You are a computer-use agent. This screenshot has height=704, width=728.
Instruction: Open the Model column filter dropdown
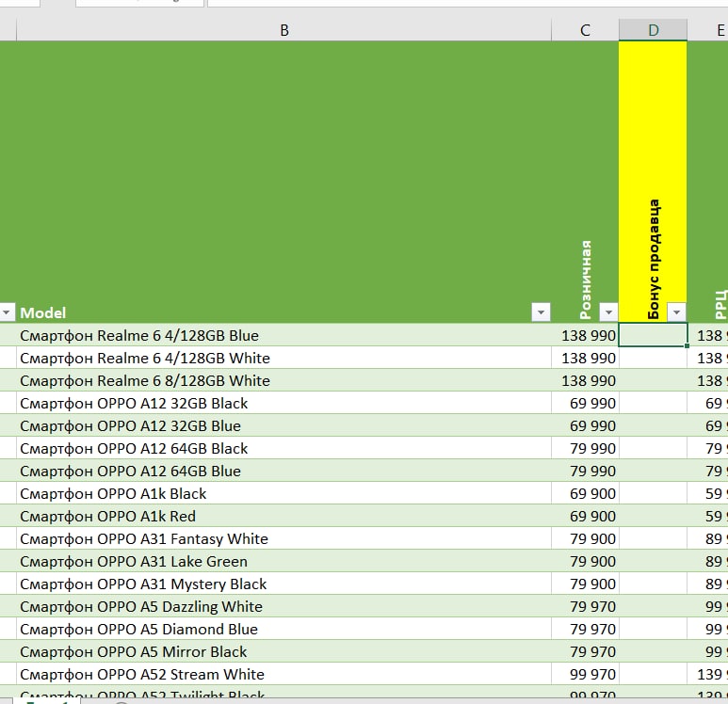tap(541, 312)
